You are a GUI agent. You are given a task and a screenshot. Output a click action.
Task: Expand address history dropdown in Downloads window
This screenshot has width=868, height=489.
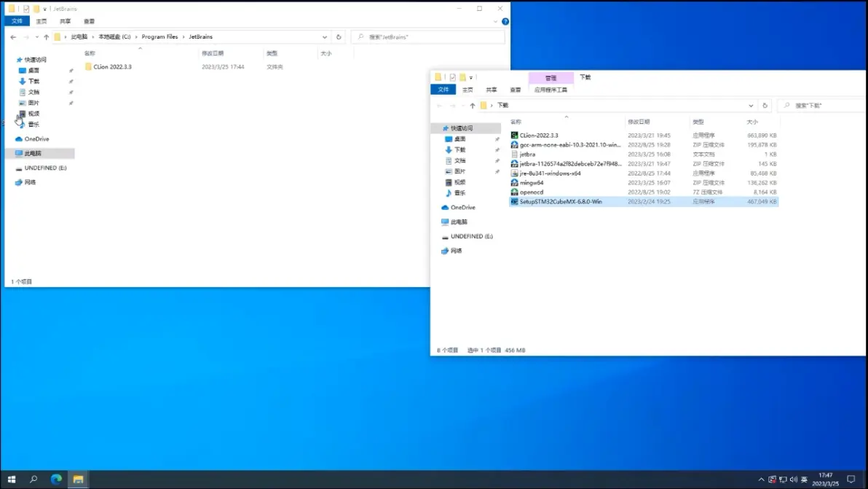click(751, 105)
